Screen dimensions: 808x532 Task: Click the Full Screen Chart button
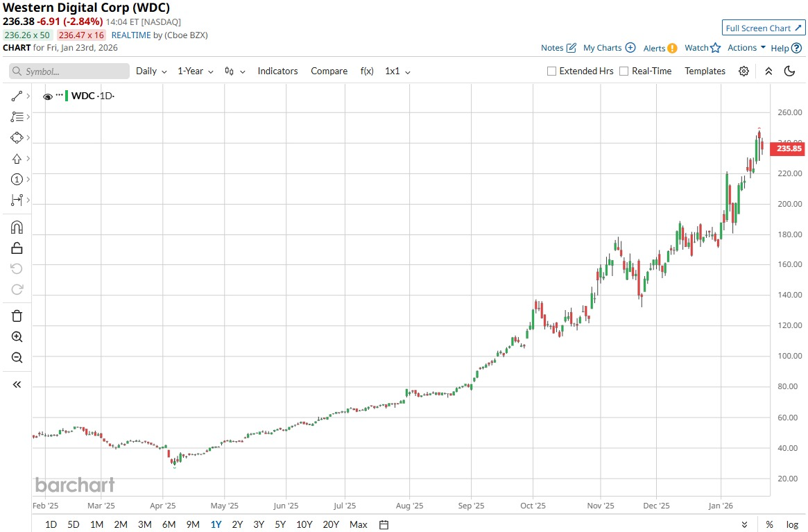point(763,28)
